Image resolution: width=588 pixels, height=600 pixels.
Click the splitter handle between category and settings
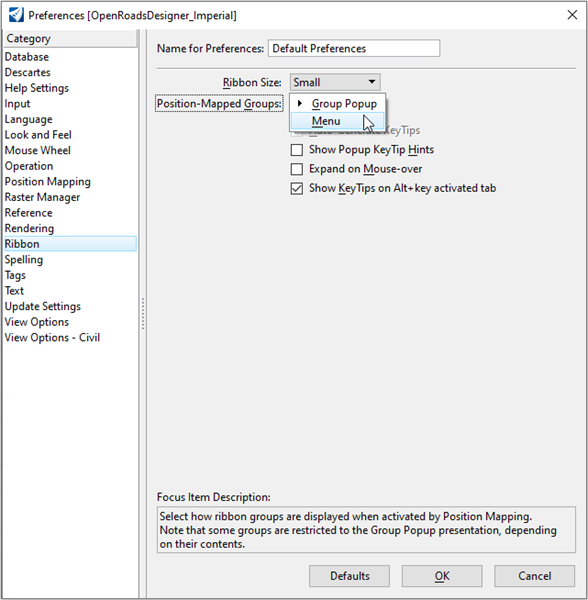pyautogui.click(x=143, y=314)
